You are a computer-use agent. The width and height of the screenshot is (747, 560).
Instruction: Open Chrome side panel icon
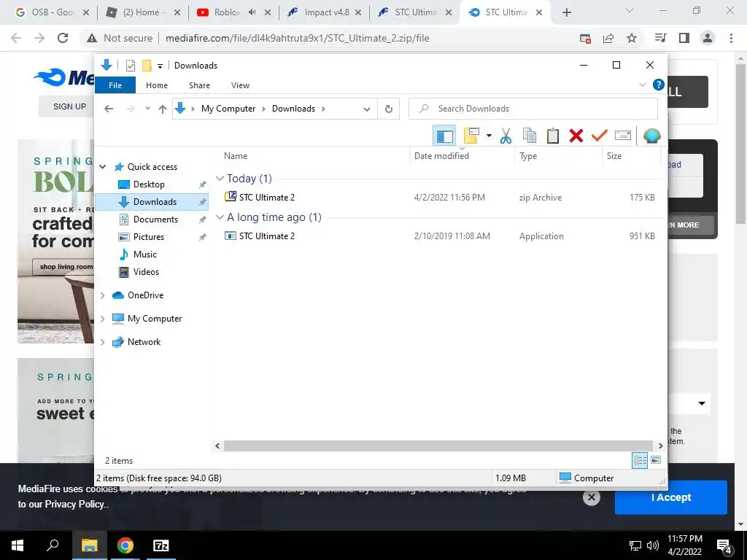click(x=684, y=38)
